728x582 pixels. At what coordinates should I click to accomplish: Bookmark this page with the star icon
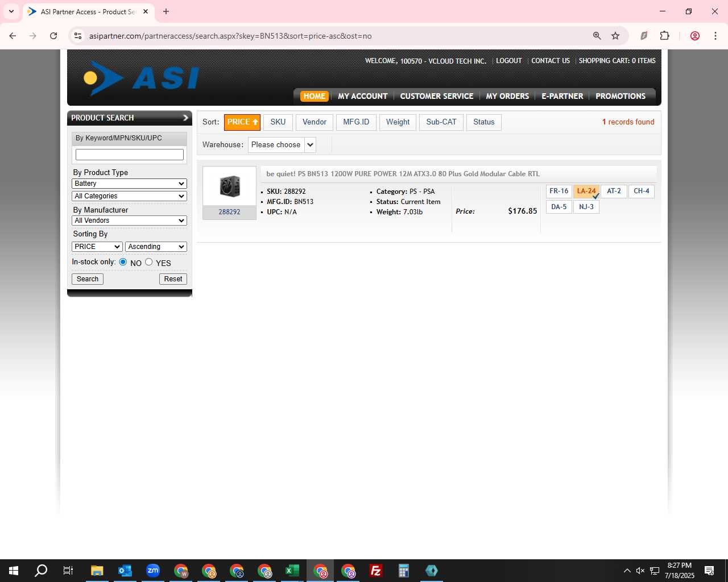615,36
